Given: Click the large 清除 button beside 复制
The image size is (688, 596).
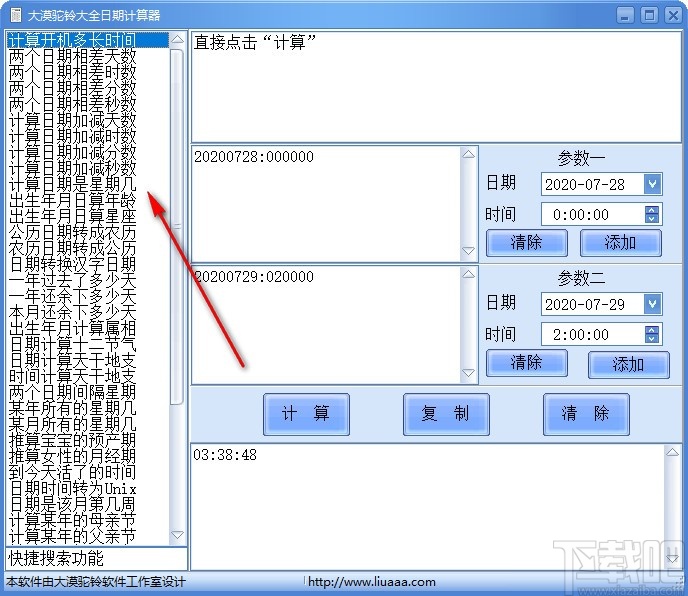Looking at the screenshot, I should 586,414.
